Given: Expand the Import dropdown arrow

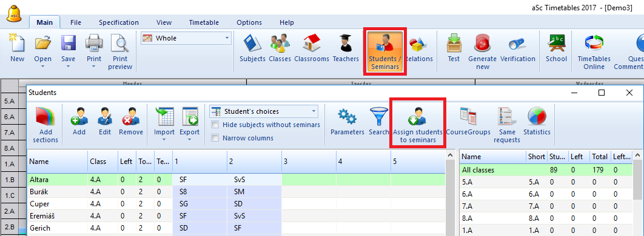Looking at the screenshot, I should click(x=164, y=139).
